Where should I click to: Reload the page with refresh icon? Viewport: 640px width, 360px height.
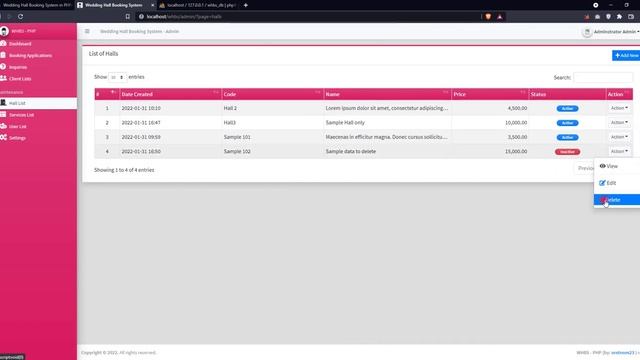coord(20,17)
